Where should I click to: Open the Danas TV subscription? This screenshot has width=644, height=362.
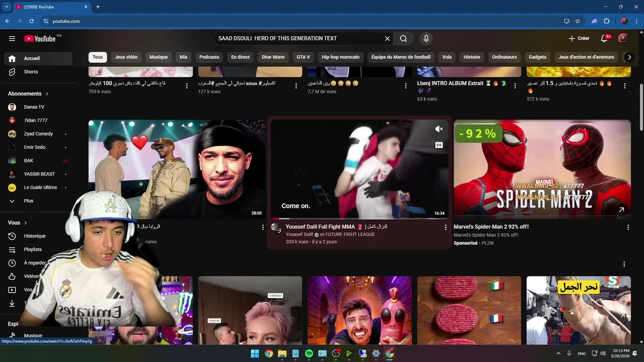tap(38, 107)
